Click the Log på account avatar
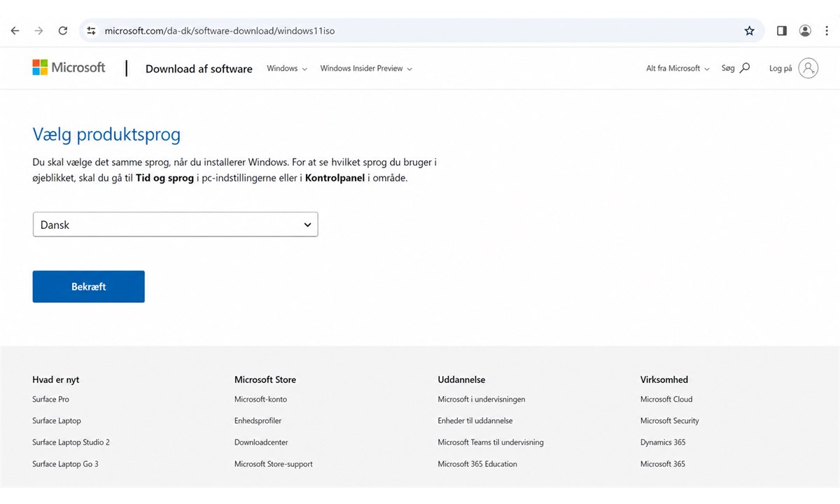840x504 pixels. [x=808, y=68]
